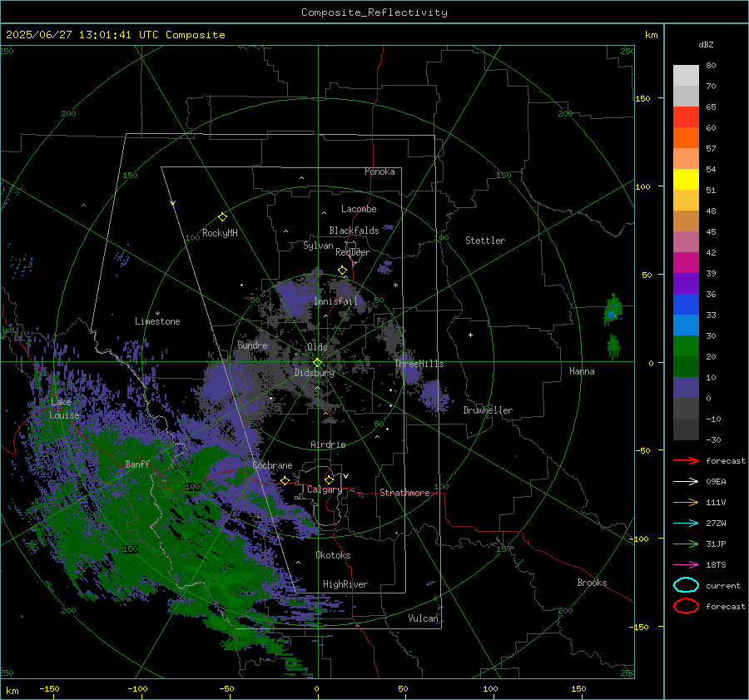Click the purple swatch between 10 and 0 dBZ
The width and height of the screenshot is (749, 700).
(686, 388)
